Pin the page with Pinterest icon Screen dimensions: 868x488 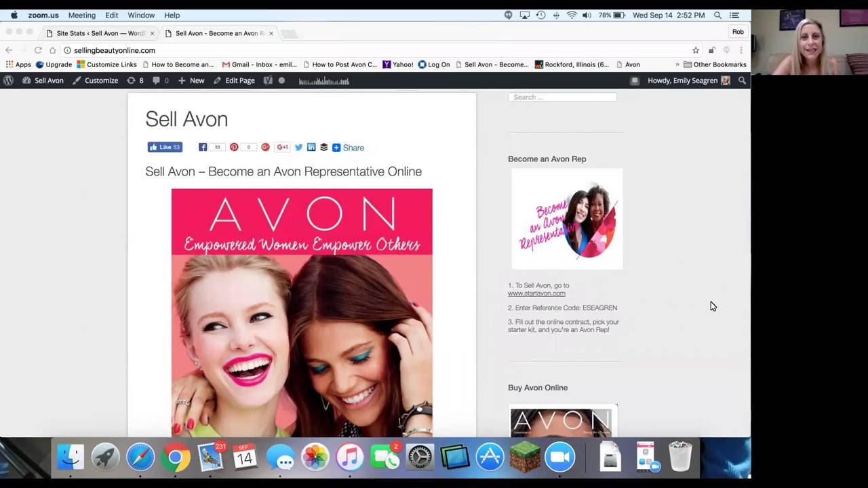tap(234, 147)
